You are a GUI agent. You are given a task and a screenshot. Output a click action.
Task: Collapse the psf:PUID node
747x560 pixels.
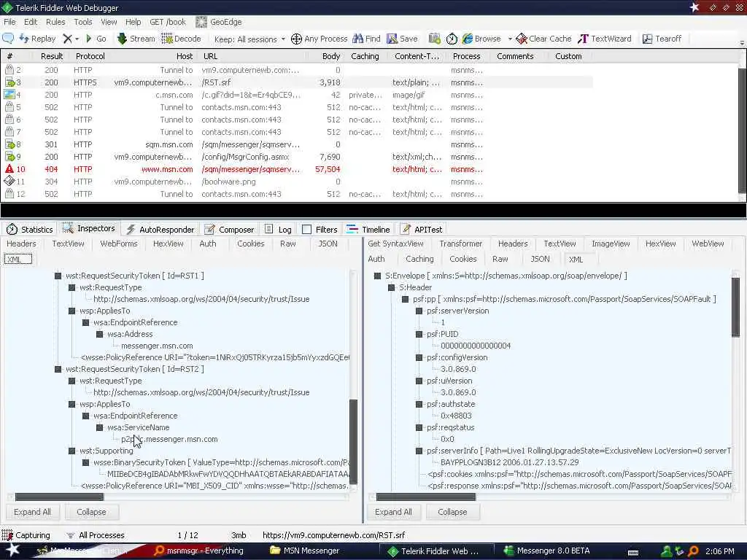pyautogui.click(x=419, y=334)
